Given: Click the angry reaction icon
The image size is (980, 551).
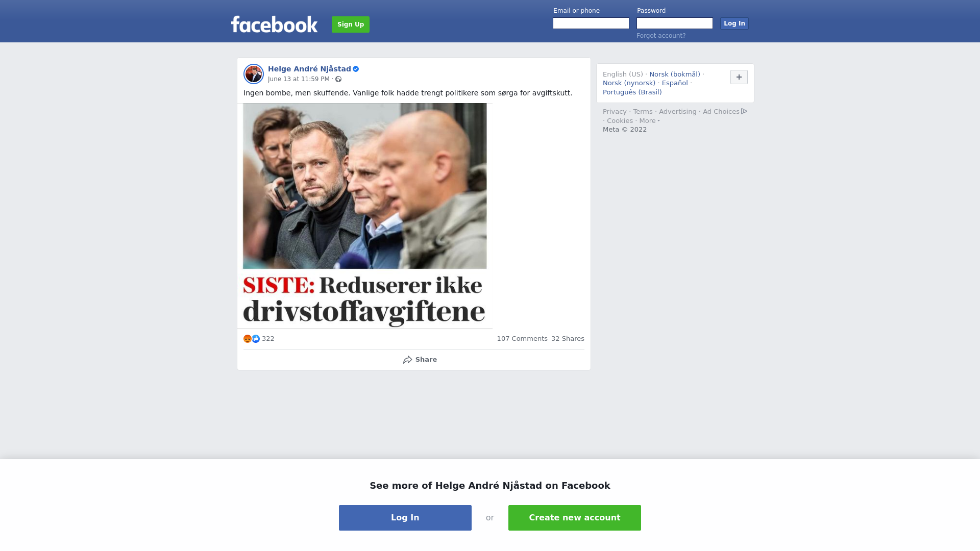Looking at the screenshot, I should pos(248,339).
